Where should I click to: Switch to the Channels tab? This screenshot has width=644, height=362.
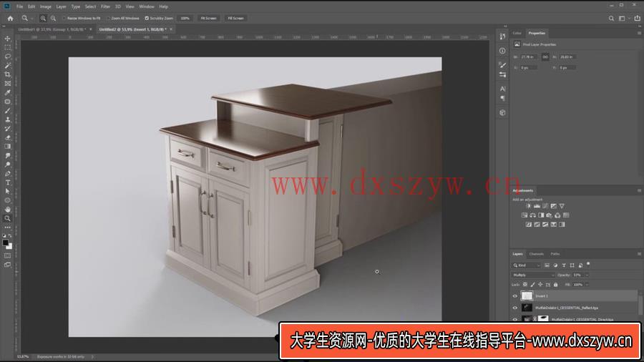(x=537, y=254)
